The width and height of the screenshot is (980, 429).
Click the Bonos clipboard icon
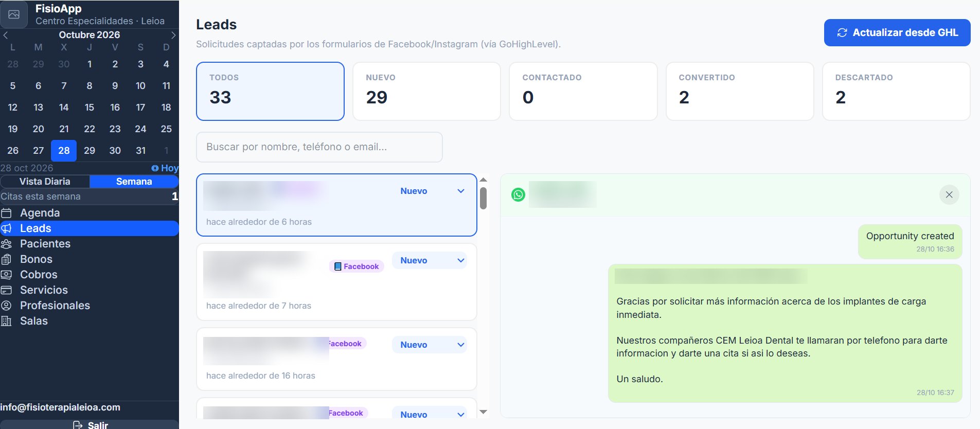[6, 259]
